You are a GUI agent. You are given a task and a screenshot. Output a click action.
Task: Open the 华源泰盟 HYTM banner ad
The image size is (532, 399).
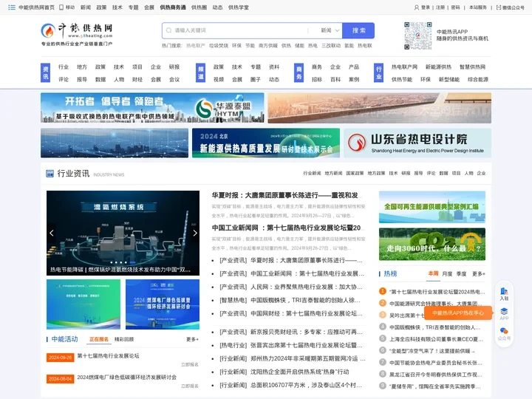(152, 108)
